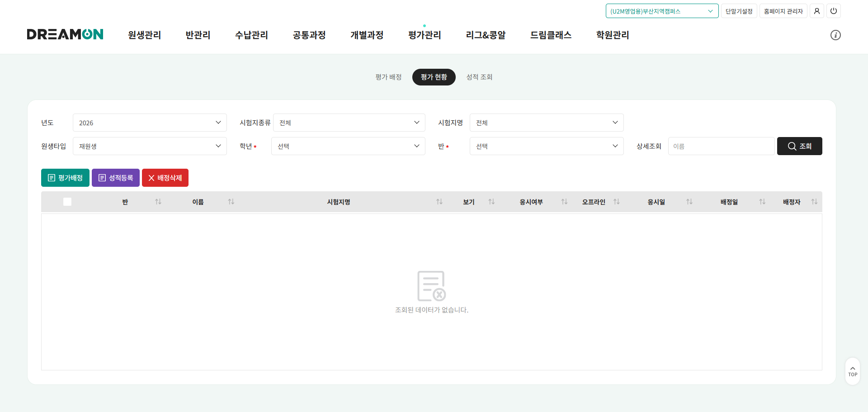Open the 드림클래스 menu
Viewport: 868px width, 412px height.
pyautogui.click(x=551, y=35)
